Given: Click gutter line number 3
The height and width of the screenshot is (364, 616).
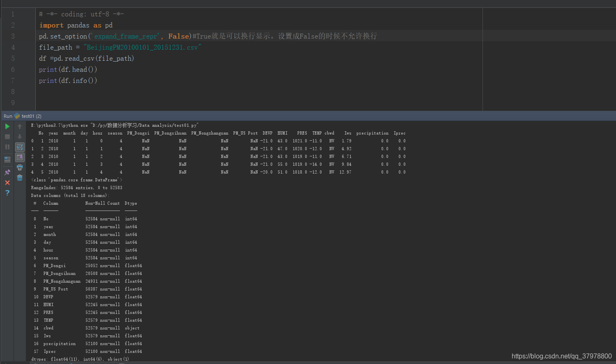Looking at the screenshot, I should (x=13, y=37).
